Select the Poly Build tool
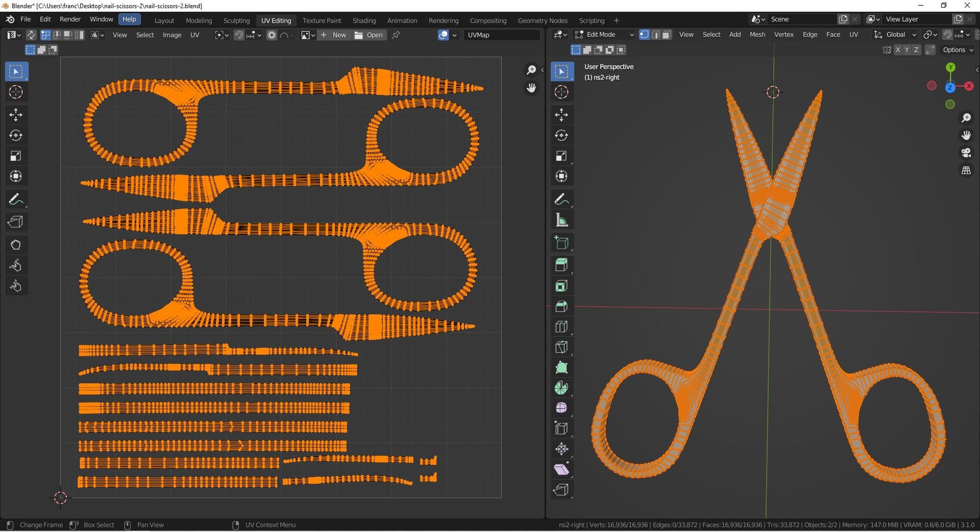This screenshot has height=532, width=980. [x=561, y=368]
